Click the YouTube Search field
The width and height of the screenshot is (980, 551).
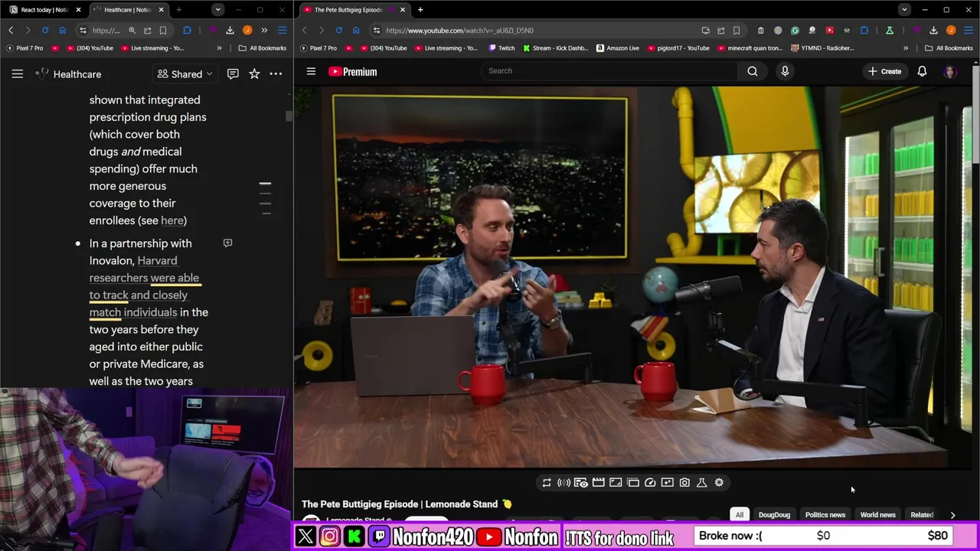pyautogui.click(x=609, y=71)
